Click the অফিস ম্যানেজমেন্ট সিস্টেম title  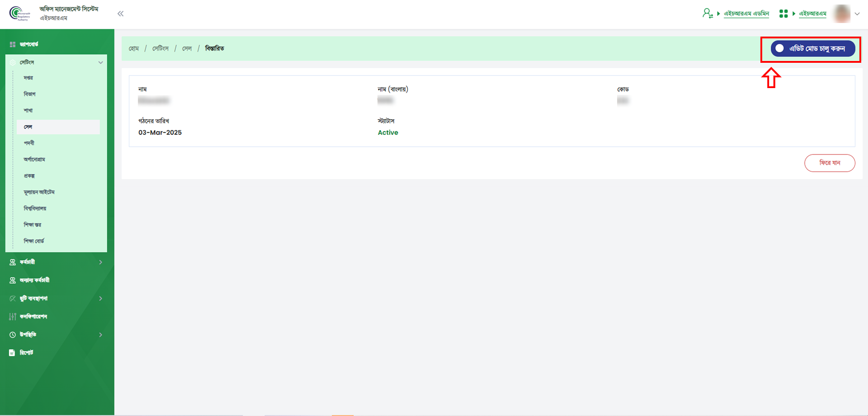point(69,9)
